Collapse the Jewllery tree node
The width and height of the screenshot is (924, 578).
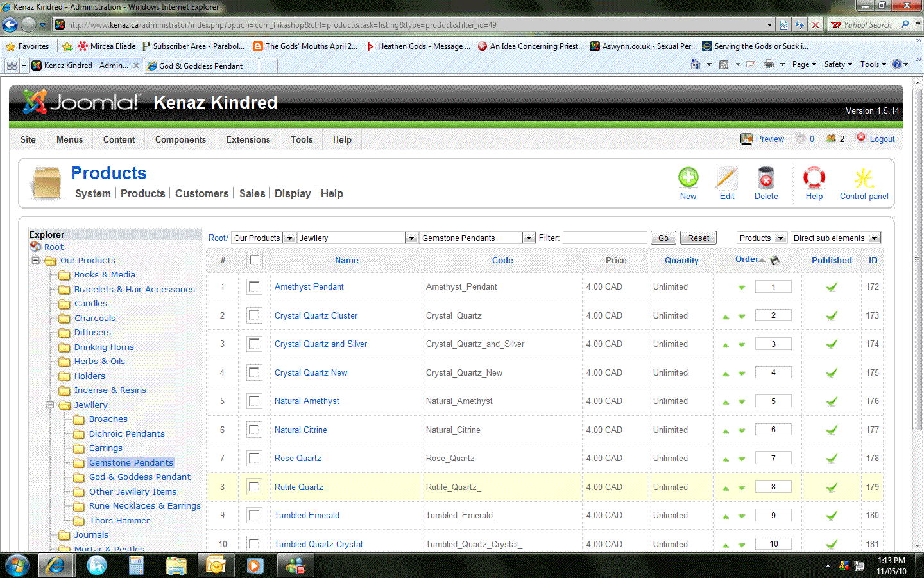click(50, 405)
